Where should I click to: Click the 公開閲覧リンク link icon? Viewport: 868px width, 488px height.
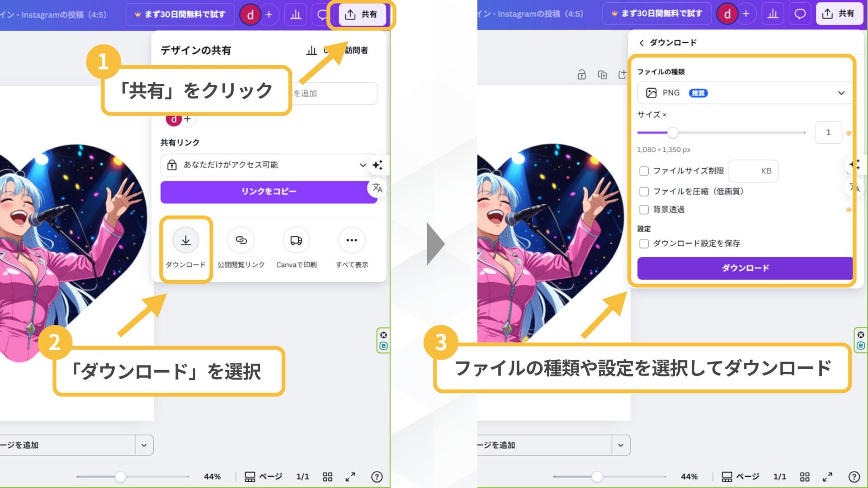[x=241, y=240]
